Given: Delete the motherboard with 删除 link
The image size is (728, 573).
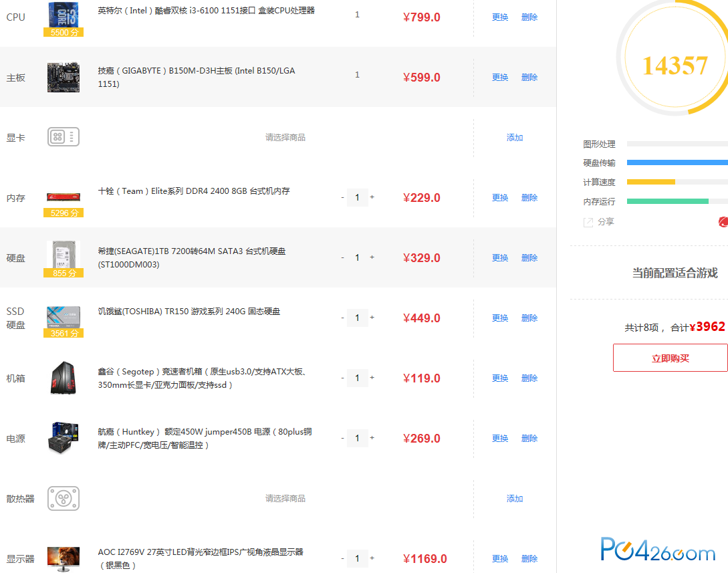Looking at the screenshot, I should click(529, 77).
